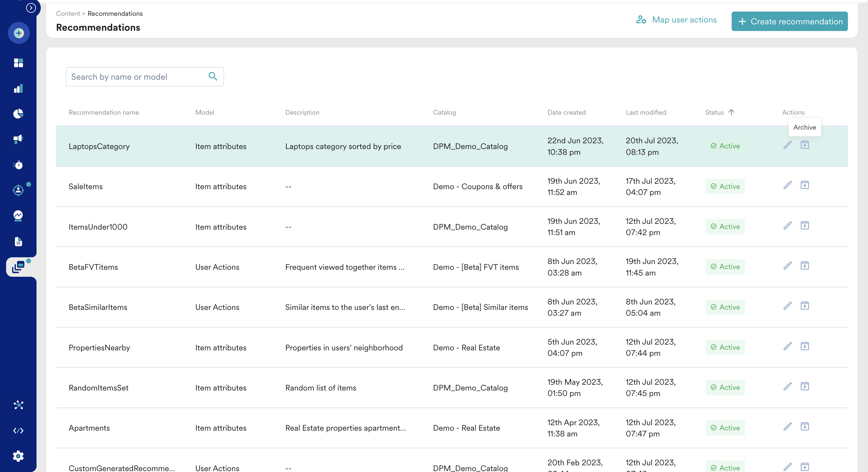The height and width of the screenshot is (472, 868).
Task: Archive the BetaFVTitems recommendation
Action: coord(804,265)
